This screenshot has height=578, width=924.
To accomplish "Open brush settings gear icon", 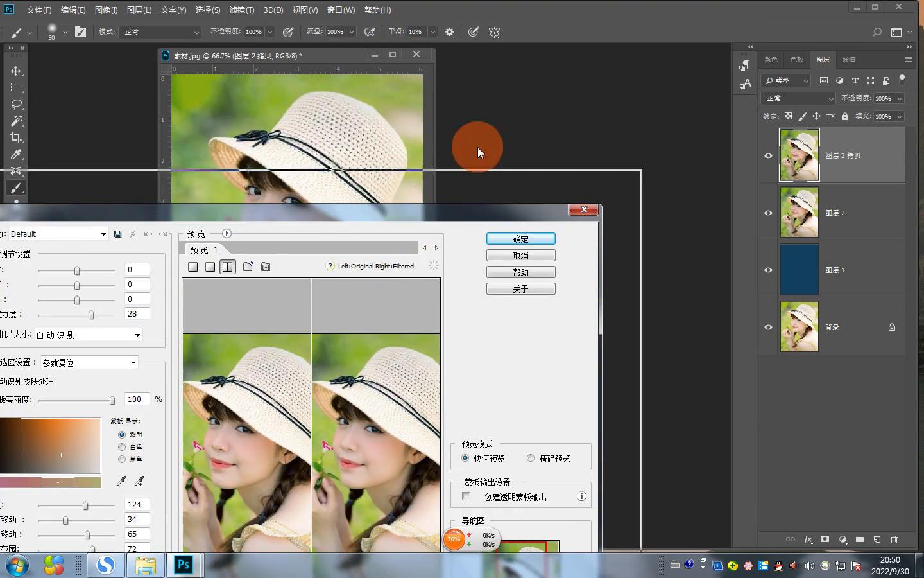I will (x=450, y=32).
